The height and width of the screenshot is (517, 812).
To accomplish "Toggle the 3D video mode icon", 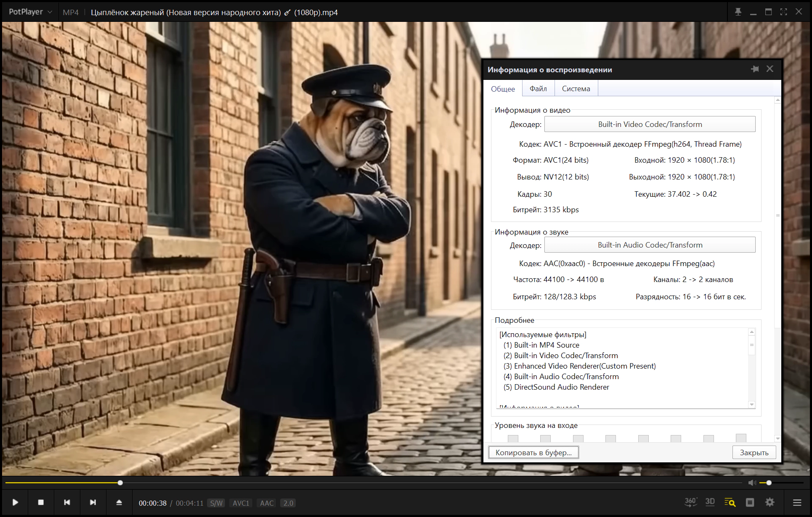I will tap(710, 502).
